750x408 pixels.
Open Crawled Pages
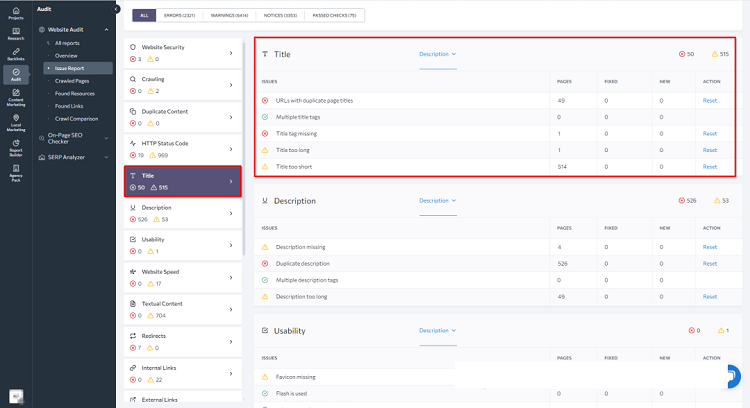(x=72, y=81)
